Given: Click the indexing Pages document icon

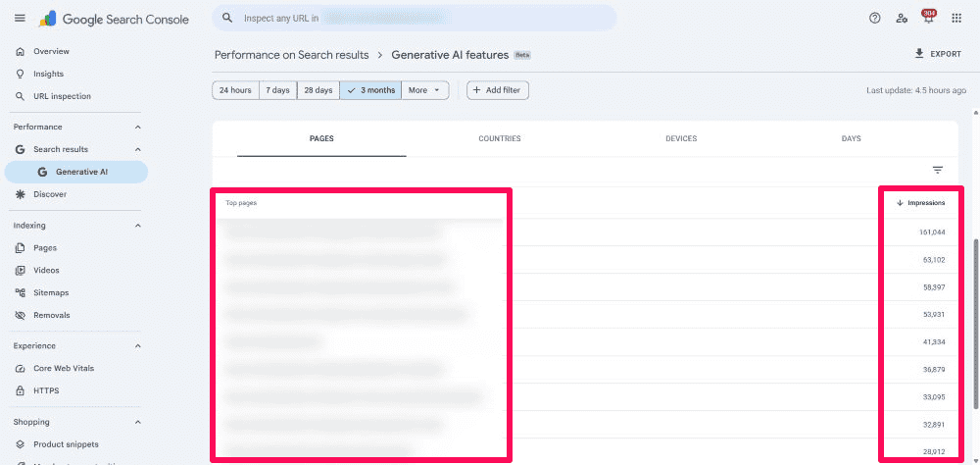Looking at the screenshot, I should click(x=20, y=248).
